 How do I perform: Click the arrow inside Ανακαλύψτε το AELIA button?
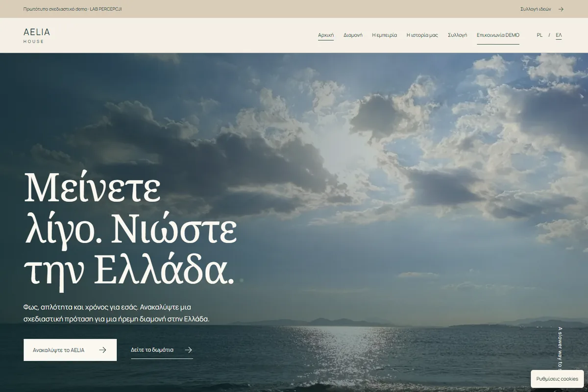point(102,350)
